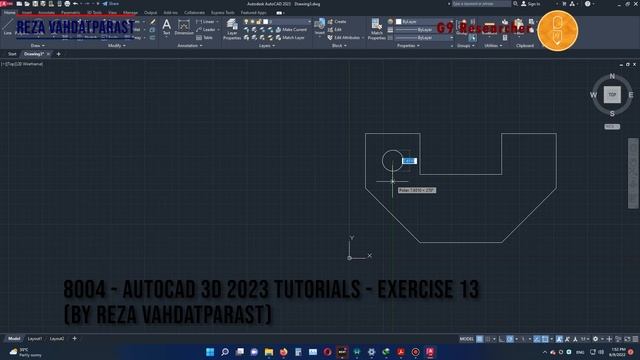
Task: Insert a Table from Annotation panel
Action: 204,37
